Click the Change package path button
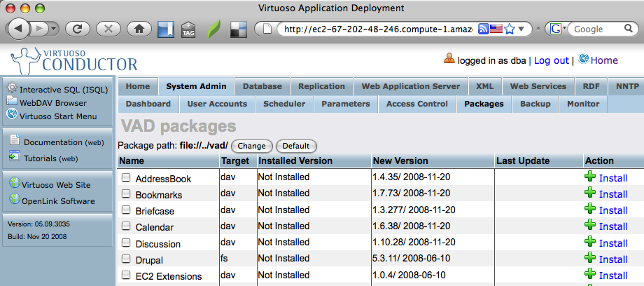This screenshot has width=644, height=286. (251, 146)
